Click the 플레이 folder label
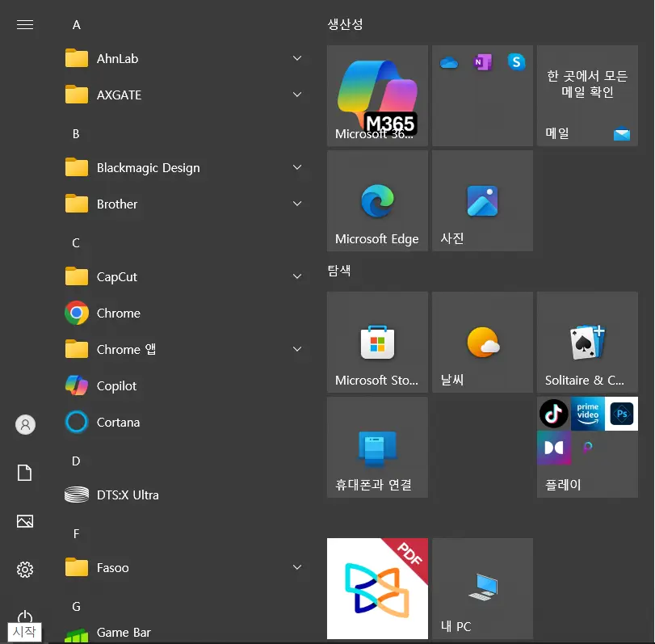The image size is (655, 644). click(563, 484)
